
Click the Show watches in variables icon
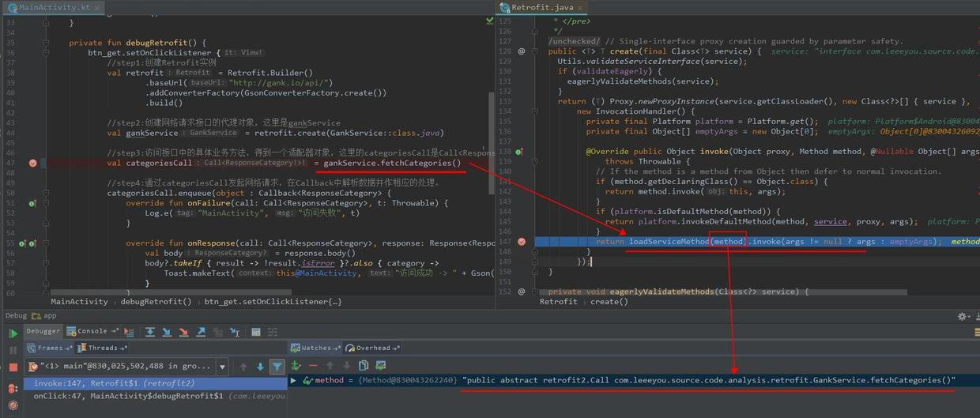tap(380, 365)
